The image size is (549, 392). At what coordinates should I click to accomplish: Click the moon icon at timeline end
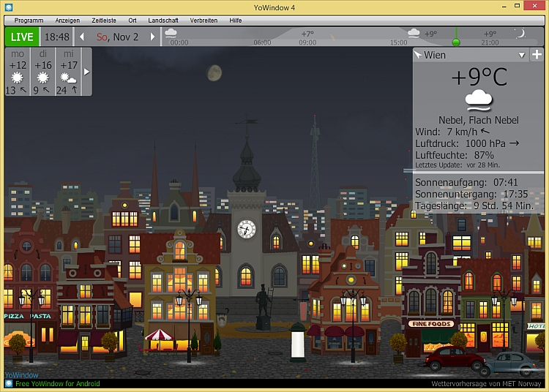tap(520, 33)
